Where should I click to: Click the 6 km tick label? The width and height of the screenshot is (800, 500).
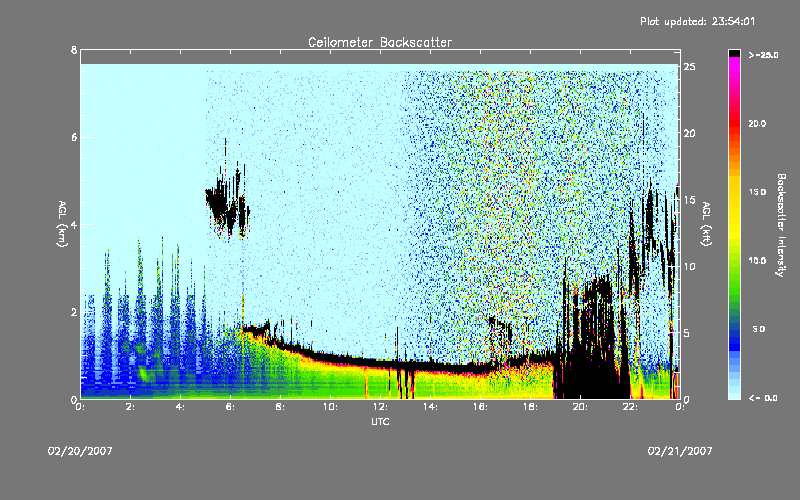pyautogui.click(x=74, y=137)
